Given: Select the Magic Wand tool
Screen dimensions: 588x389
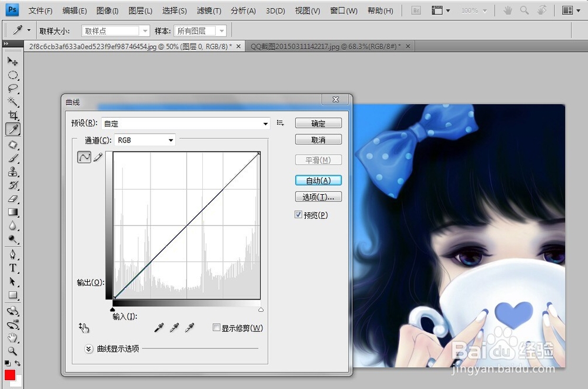Looking at the screenshot, I should pyautogui.click(x=13, y=102).
